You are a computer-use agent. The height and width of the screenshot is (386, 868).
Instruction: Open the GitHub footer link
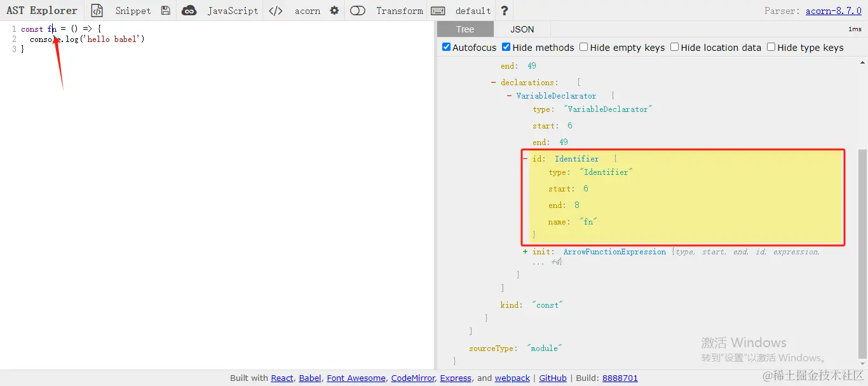[x=553, y=378]
